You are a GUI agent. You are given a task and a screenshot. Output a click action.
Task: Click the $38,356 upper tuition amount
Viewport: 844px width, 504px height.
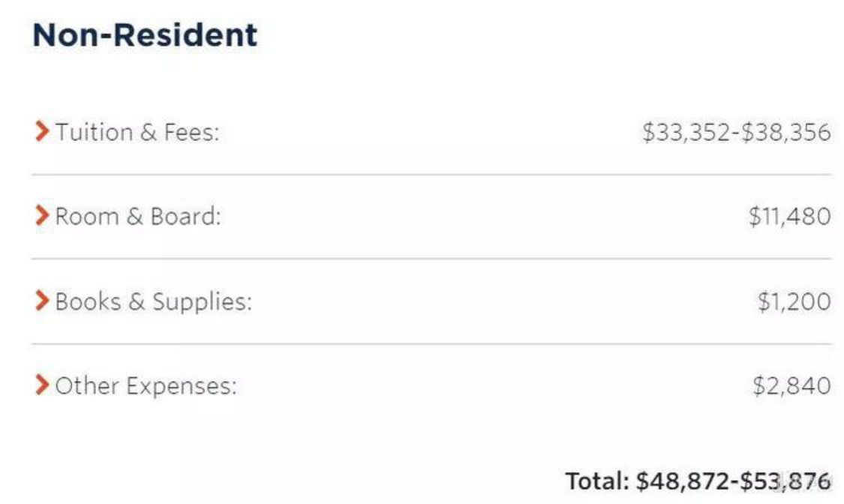coord(785,133)
